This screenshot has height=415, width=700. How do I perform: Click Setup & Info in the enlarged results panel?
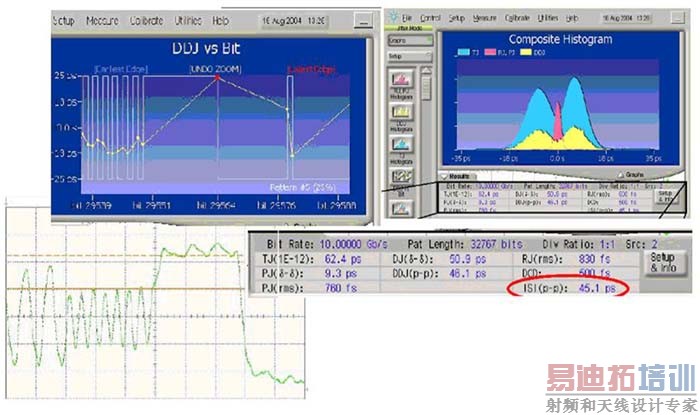pyautogui.click(x=663, y=262)
